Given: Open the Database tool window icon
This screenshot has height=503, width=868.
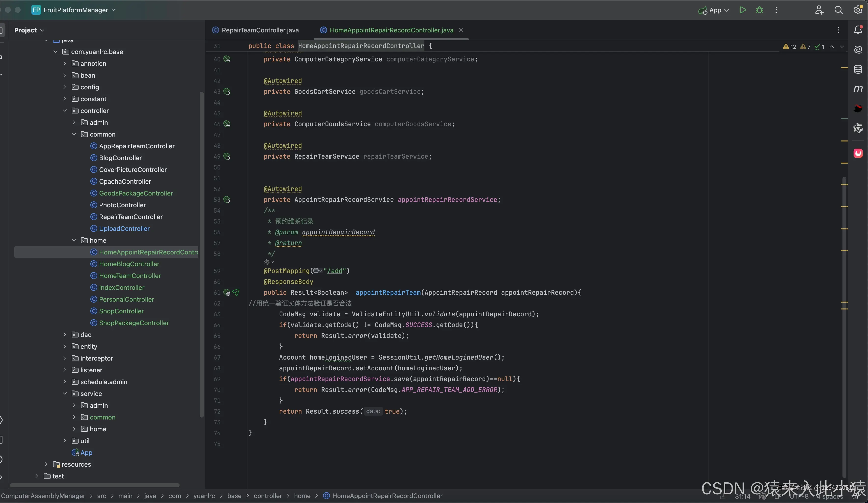Looking at the screenshot, I should (x=858, y=69).
